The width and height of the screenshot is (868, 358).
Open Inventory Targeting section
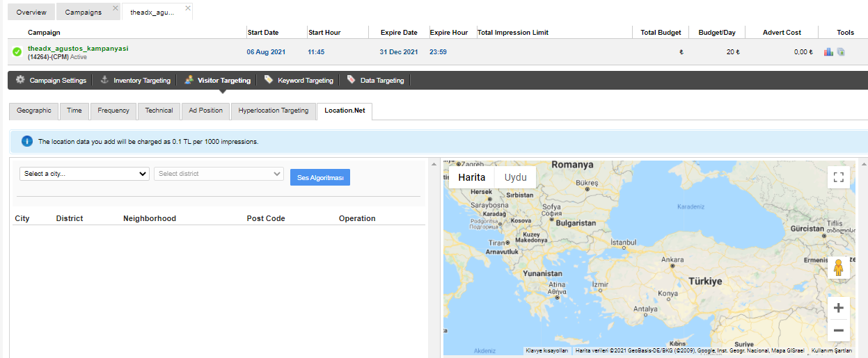pyautogui.click(x=136, y=81)
